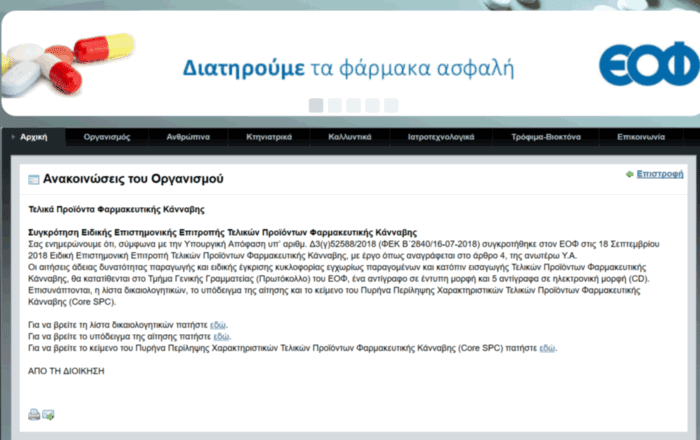Image resolution: width=700 pixels, height=440 pixels.
Task: Click the heading Ανακοινώσεις του Οργανισμού
Action: point(133,179)
